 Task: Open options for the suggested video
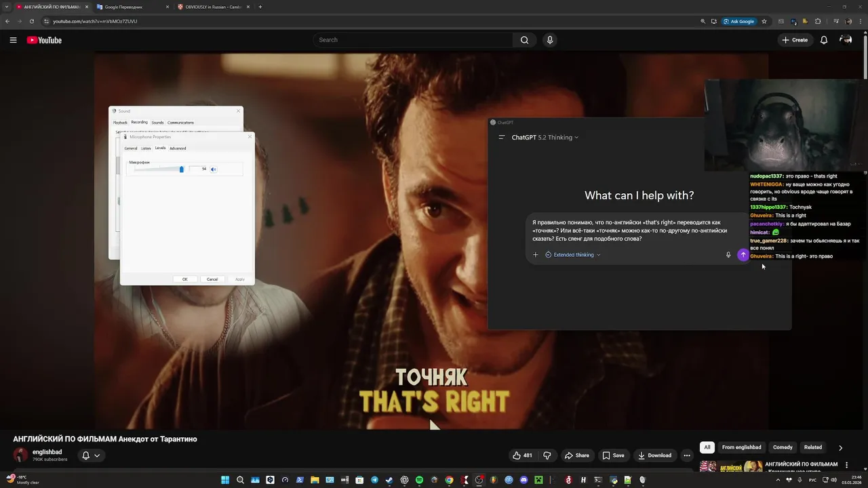click(846, 465)
